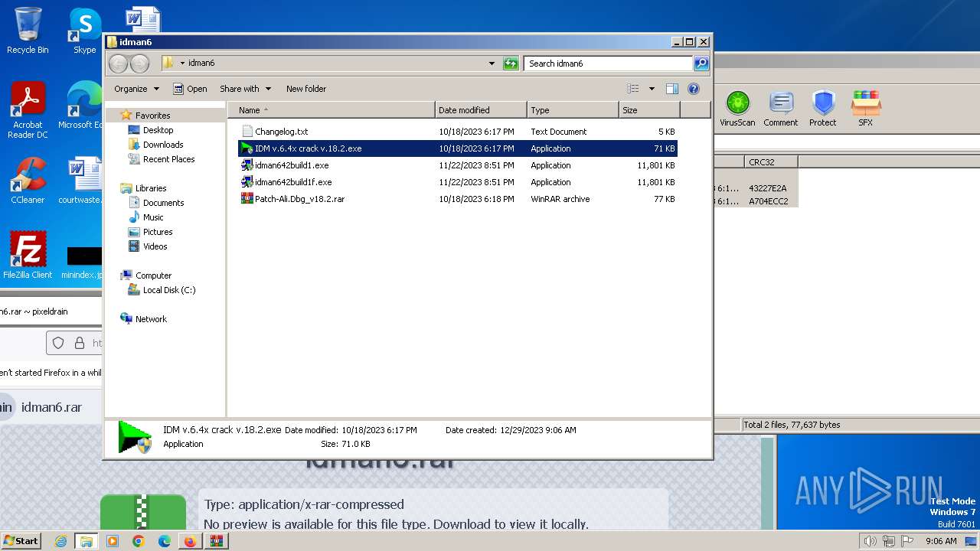Open the Recycle Bin desktop icon
Image resolution: width=980 pixels, height=551 pixels.
[x=28, y=31]
